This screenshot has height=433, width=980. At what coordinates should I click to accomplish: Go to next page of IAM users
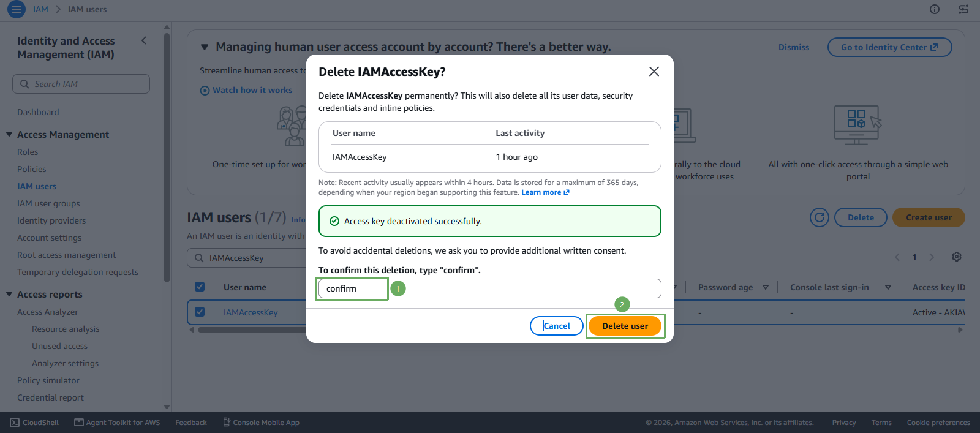(932, 257)
